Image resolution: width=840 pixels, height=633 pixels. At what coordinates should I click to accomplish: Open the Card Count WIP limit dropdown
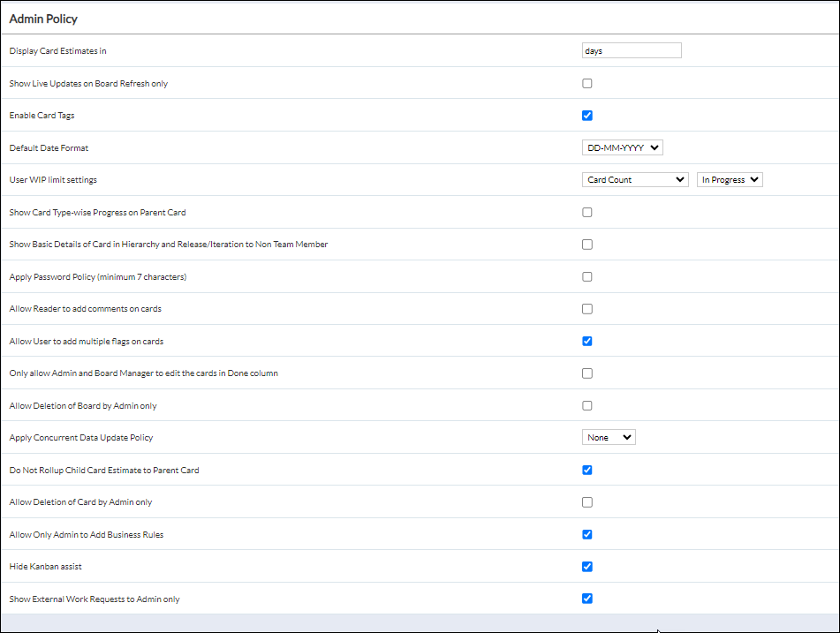pyautogui.click(x=634, y=179)
